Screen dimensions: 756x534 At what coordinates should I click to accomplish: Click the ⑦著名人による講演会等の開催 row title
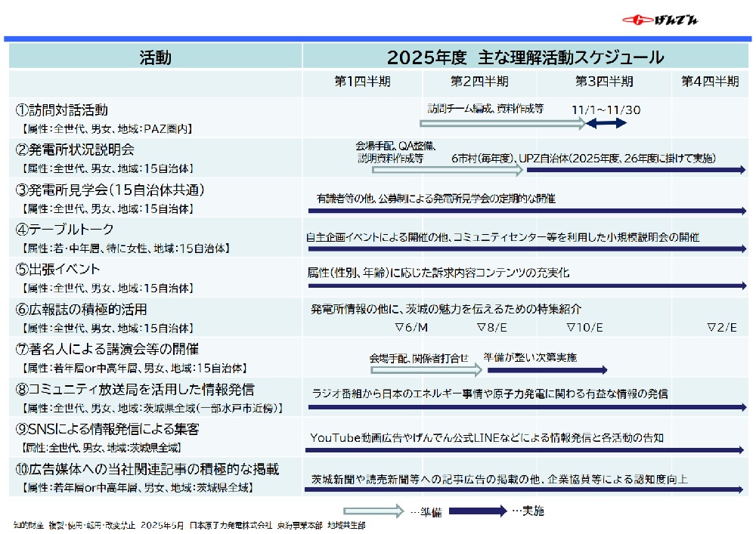[x=107, y=349]
